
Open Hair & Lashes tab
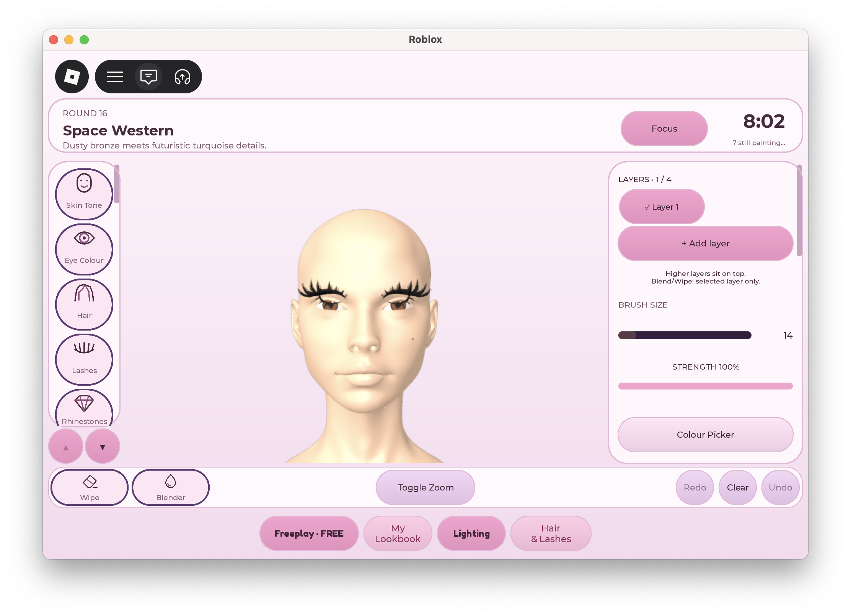(x=551, y=533)
